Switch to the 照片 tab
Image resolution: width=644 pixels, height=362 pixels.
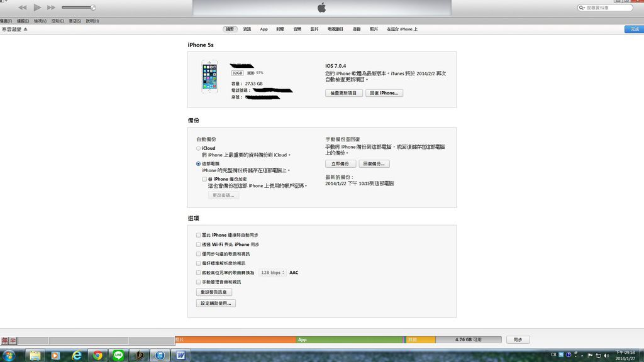click(x=374, y=29)
